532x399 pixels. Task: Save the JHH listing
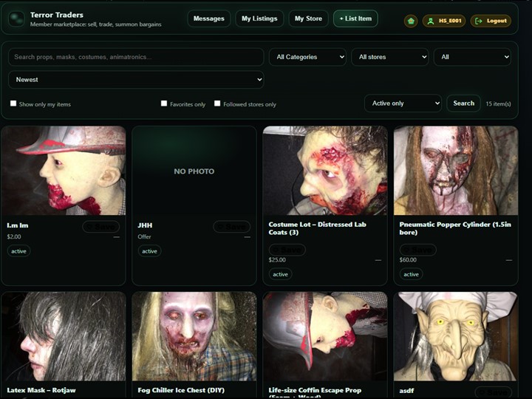point(232,227)
